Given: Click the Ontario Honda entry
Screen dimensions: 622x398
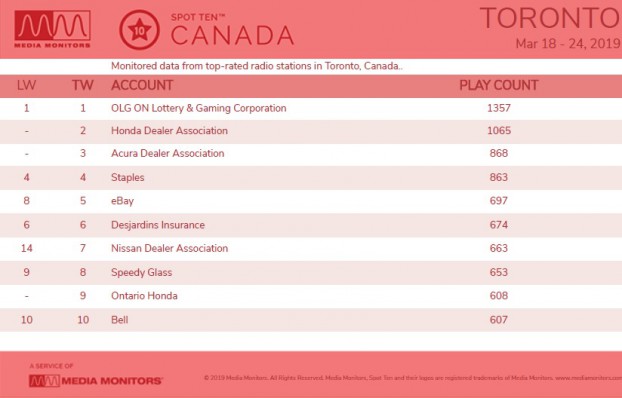Looking at the screenshot, I should (x=144, y=296).
